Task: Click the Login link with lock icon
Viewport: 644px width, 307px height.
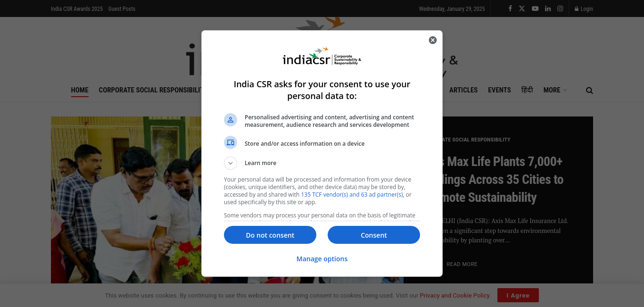Action: click(584, 8)
